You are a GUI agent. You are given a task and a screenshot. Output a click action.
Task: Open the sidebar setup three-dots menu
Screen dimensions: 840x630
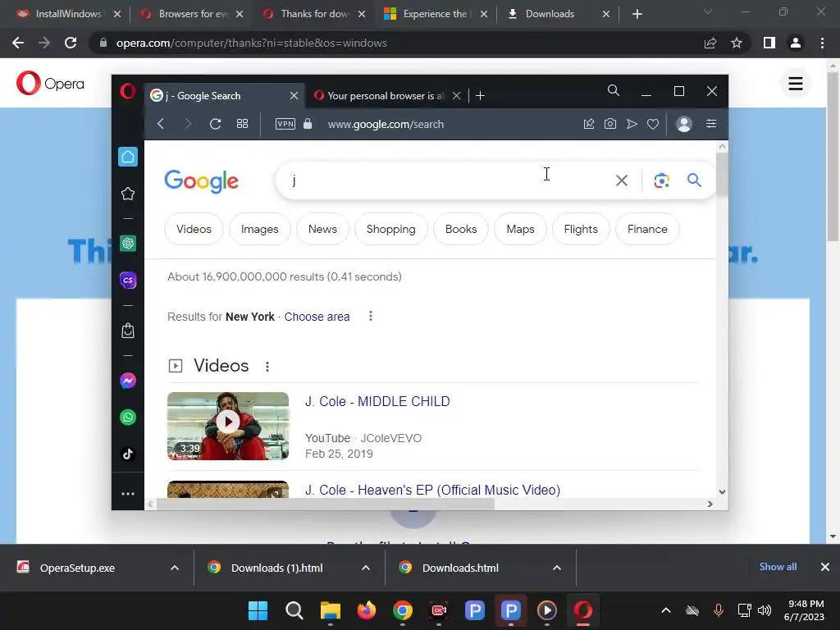[x=127, y=494]
